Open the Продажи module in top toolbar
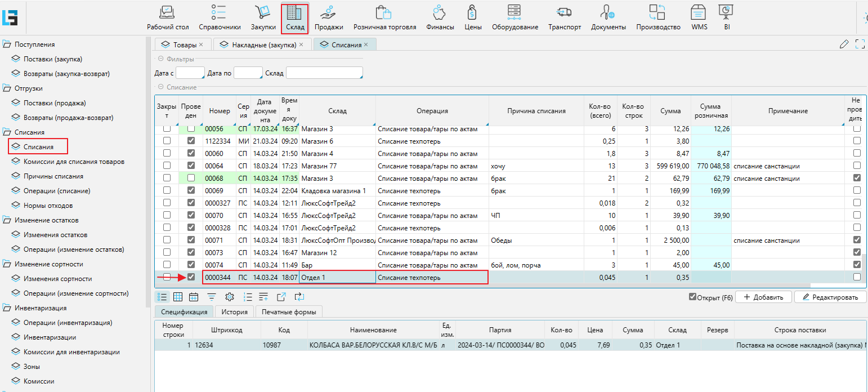 [x=329, y=17]
